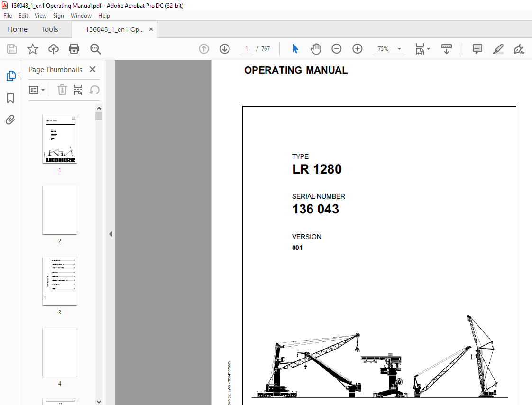
Task: Click the LR 1280 type text
Action: 317,169
